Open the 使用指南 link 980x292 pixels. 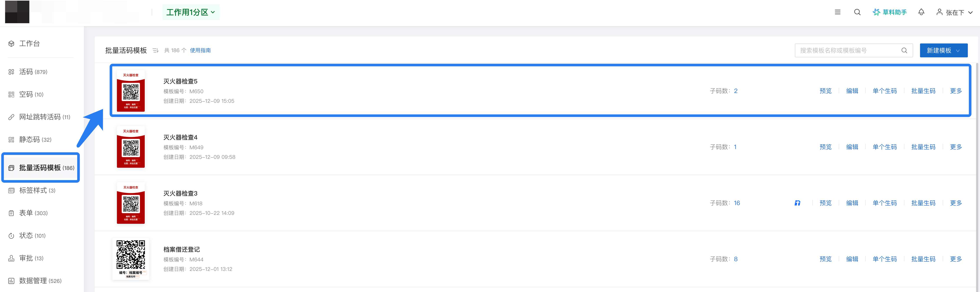pyautogui.click(x=200, y=50)
